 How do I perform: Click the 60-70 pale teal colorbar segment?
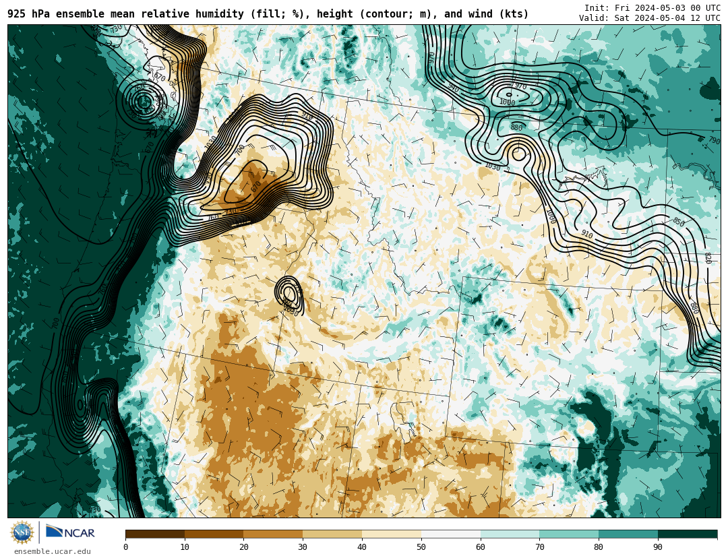tap(510, 534)
